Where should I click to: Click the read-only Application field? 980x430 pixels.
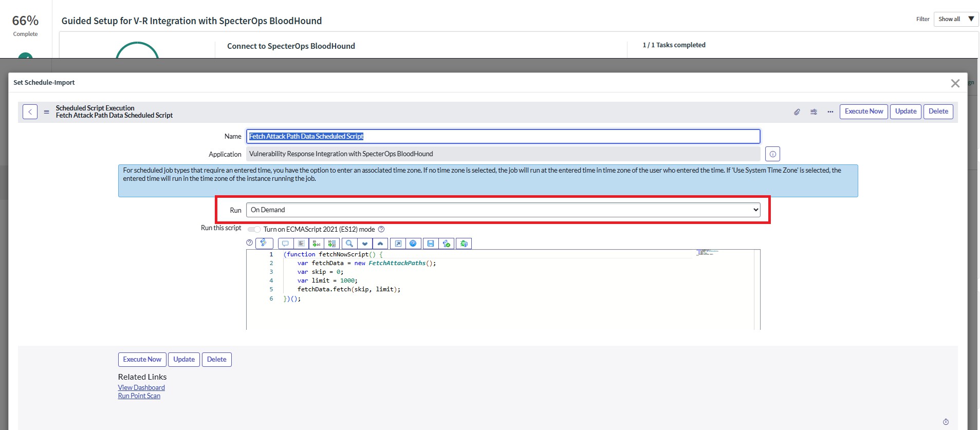(x=503, y=154)
